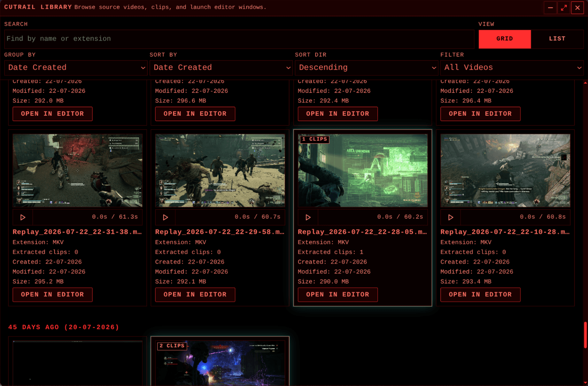Play the Replay_2026-07-22_22-28-05 video

(x=308, y=217)
